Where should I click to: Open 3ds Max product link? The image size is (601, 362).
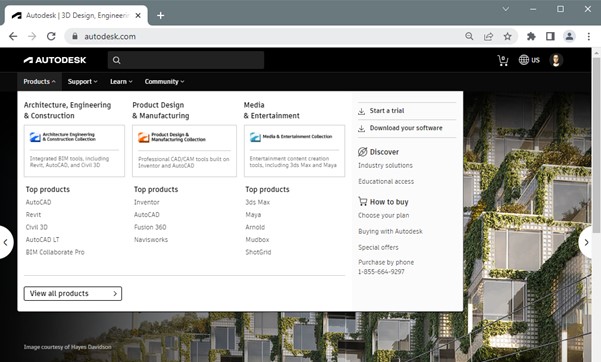(x=258, y=202)
